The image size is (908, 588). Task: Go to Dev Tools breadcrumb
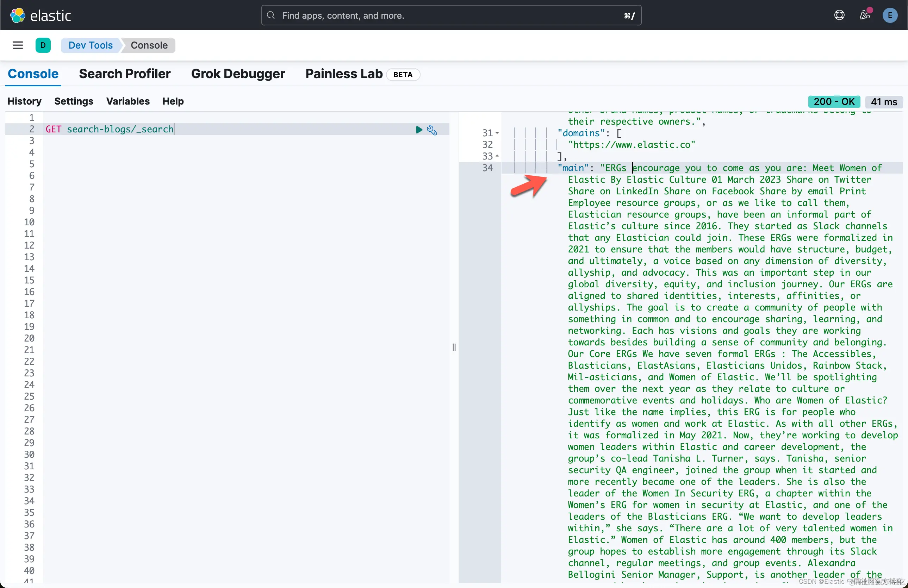pyautogui.click(x=91, y=45)
